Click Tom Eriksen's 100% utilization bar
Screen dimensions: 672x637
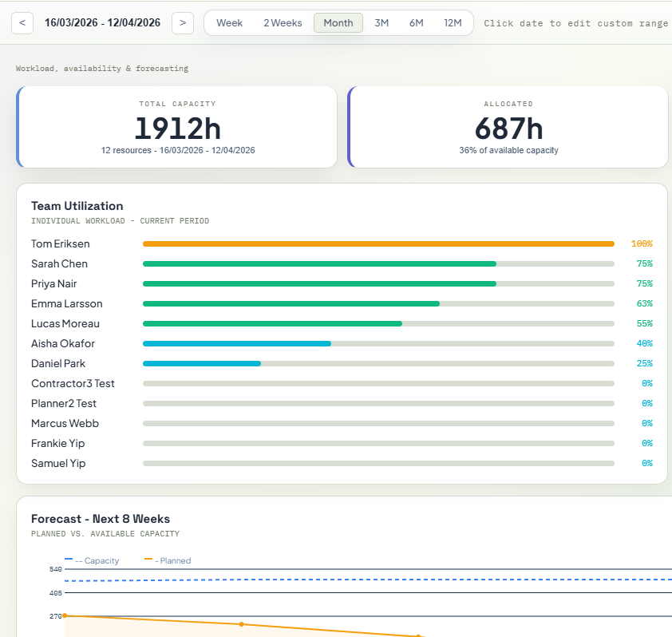pyautogui.click(x=377, y=243)
